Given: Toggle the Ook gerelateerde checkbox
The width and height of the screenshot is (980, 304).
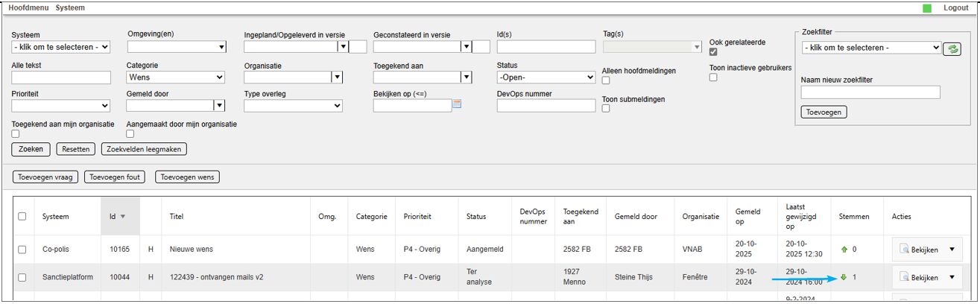Looking at the screenshot, I should coord(713,52).
